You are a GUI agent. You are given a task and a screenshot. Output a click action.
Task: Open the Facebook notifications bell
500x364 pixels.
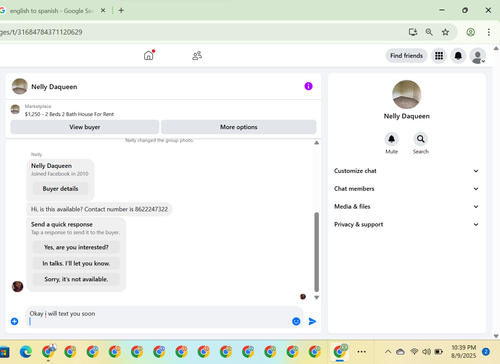click(458, 56)
